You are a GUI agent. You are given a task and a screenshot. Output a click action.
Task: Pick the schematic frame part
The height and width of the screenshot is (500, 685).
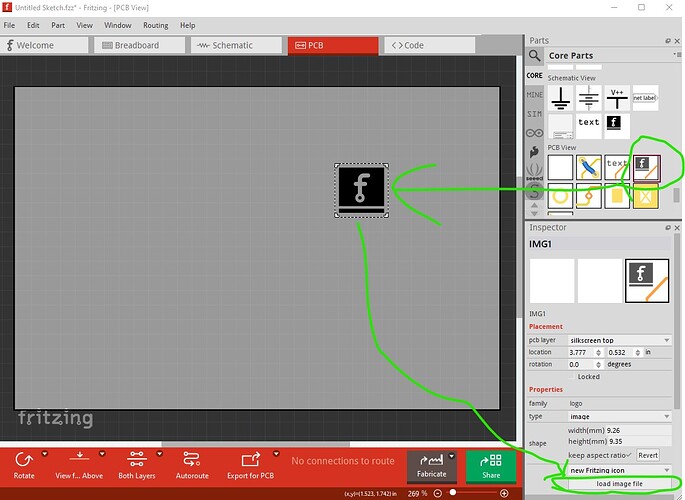pos(560,126)
